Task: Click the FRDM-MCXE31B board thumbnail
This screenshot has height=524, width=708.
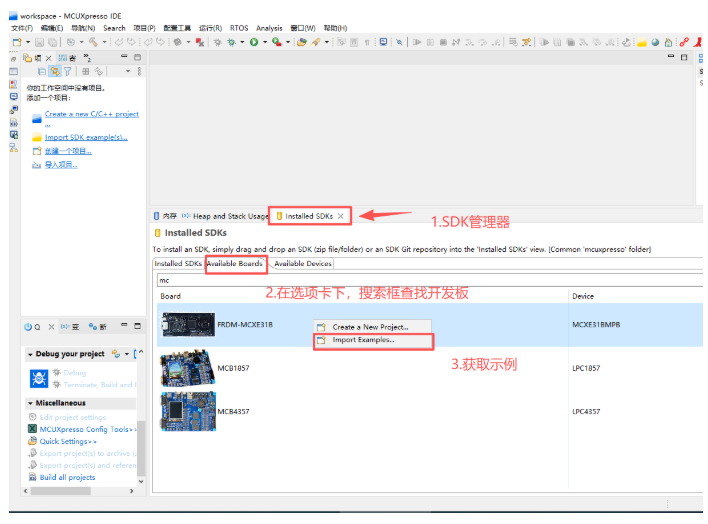Action: [188, 324]
